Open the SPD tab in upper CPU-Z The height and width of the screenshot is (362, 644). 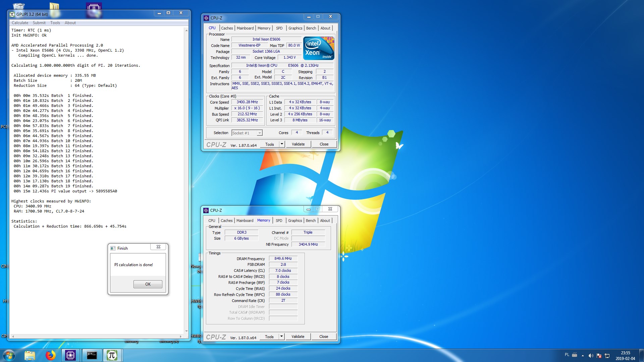click(x=279, y=28)
